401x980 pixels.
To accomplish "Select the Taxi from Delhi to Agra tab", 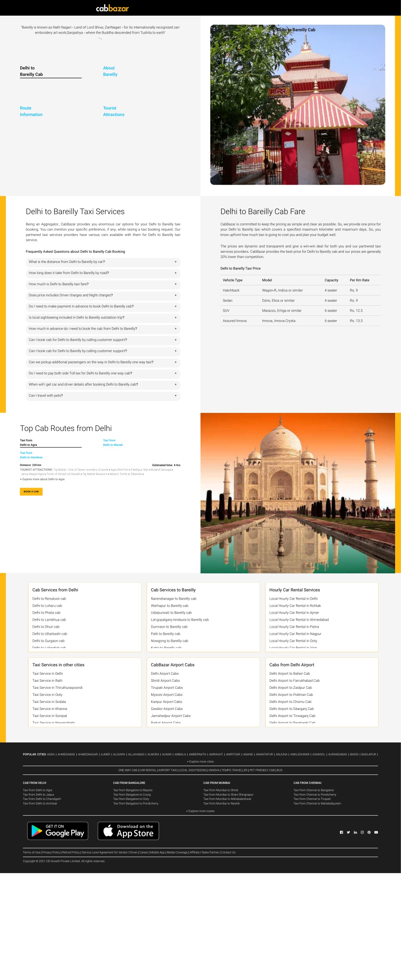I will coord(51,443).
